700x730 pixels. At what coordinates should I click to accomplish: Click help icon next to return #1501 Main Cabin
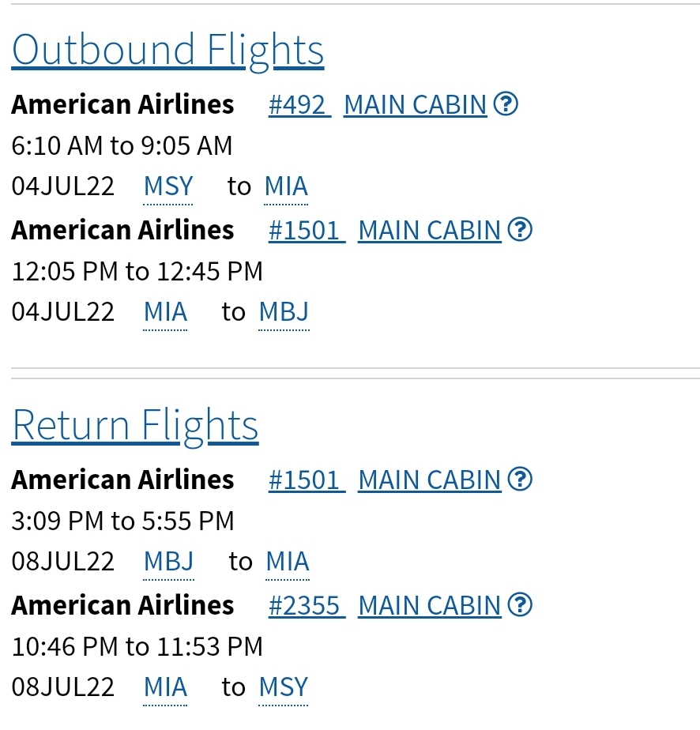[x=520, y=479]
